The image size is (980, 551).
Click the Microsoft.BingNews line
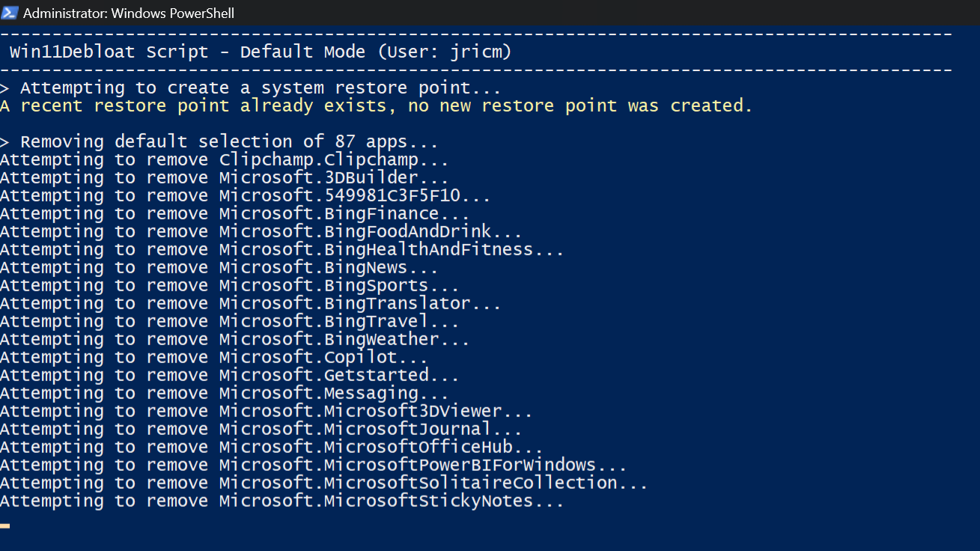tap(219, 268)
